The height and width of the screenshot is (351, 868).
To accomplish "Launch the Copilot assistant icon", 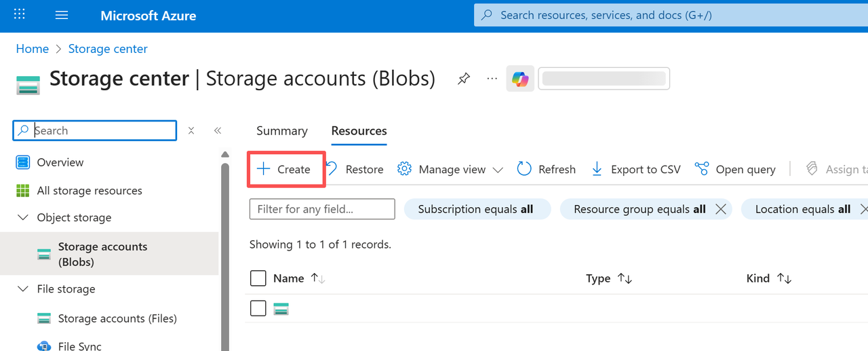I will pyautogui.click(x=520, y=79).
